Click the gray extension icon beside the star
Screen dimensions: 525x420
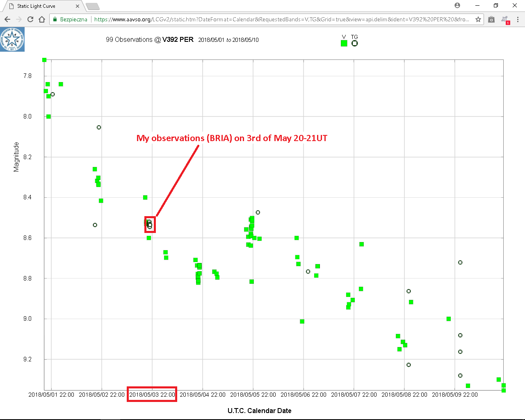point(491,19)
